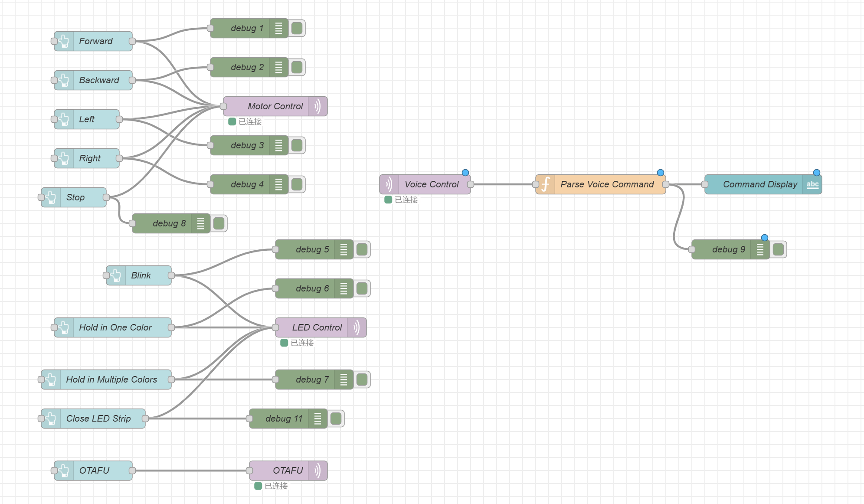The width and height of the screenshot is (864, 504).
Task: Disable the debug 9 output toggle
Action: coord(778,249)
